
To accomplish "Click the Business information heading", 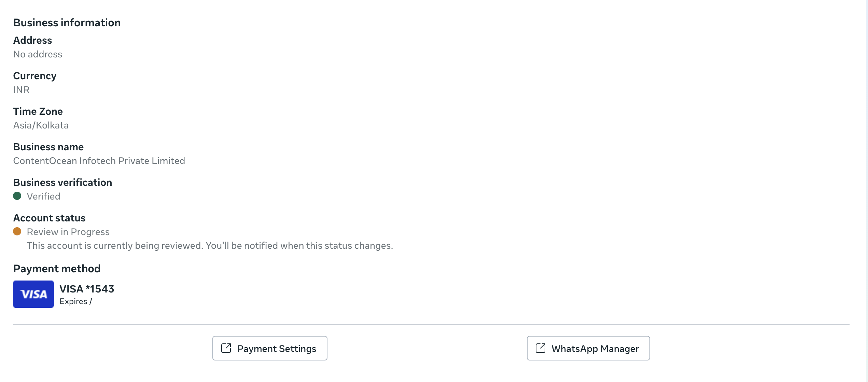I will point(67,23).
